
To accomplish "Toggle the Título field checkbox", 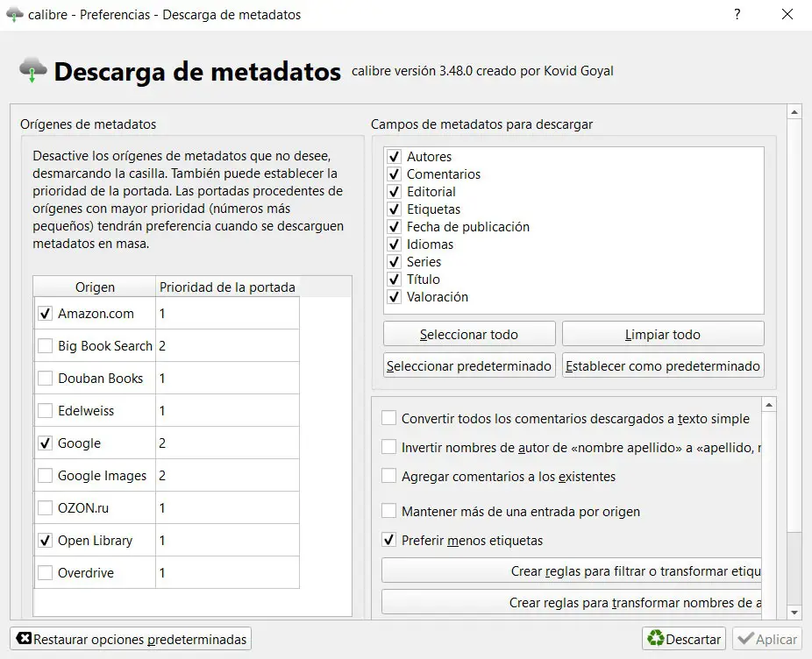I will [394, 279].
